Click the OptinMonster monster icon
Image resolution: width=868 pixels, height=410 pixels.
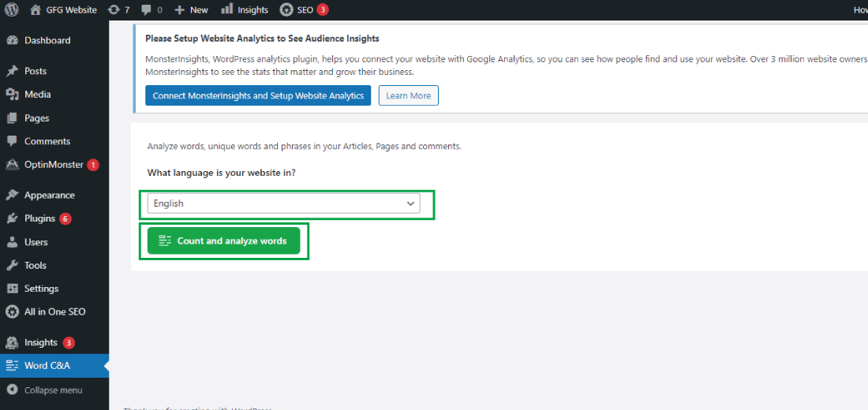tap(12, 165)
